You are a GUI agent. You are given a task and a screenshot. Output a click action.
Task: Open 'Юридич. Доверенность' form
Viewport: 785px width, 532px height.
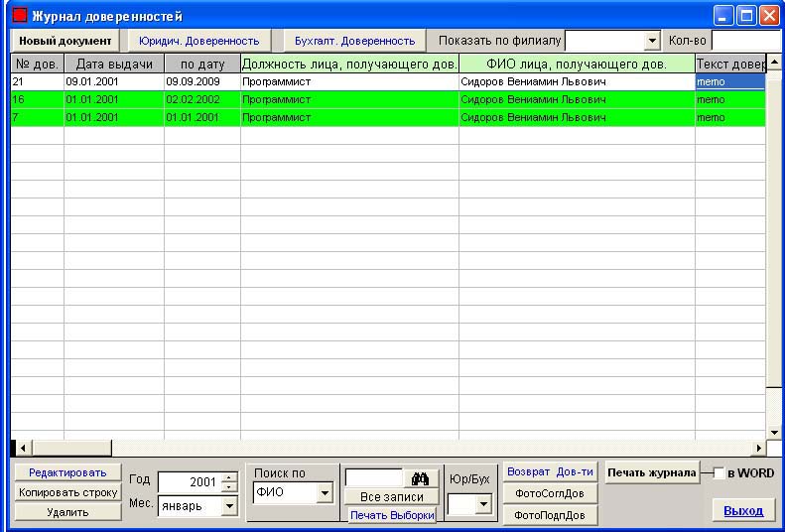pos(198,41)
